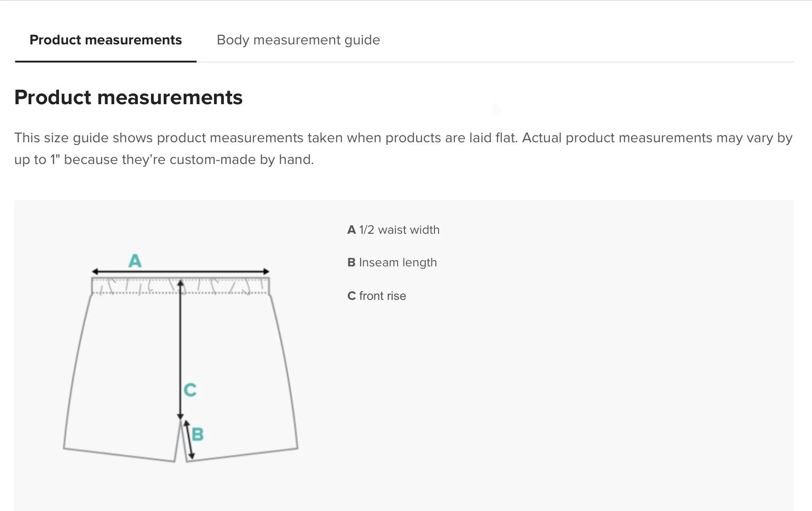This screenshot has width=812, height=511.
Task: Click the teal letter A on the diagram
Action: click(x=135, y=260)
